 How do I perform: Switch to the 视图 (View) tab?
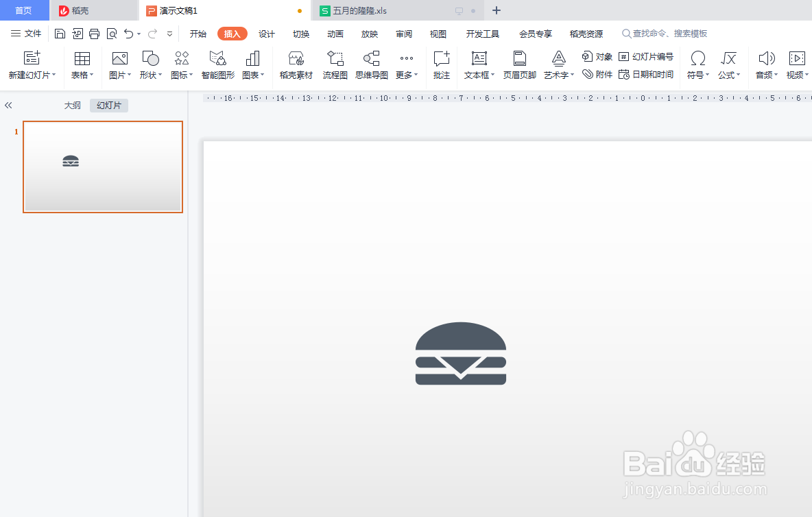tap(438, 34)
